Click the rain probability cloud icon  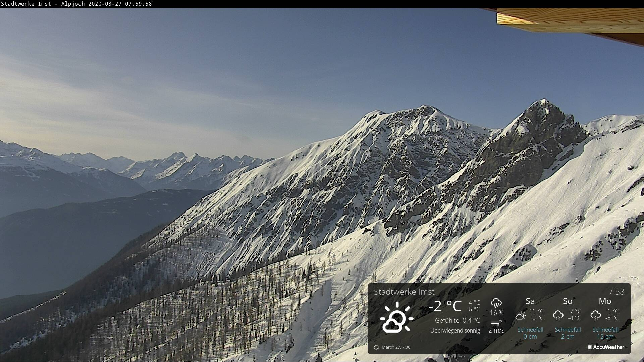click(x=496, y=303)
